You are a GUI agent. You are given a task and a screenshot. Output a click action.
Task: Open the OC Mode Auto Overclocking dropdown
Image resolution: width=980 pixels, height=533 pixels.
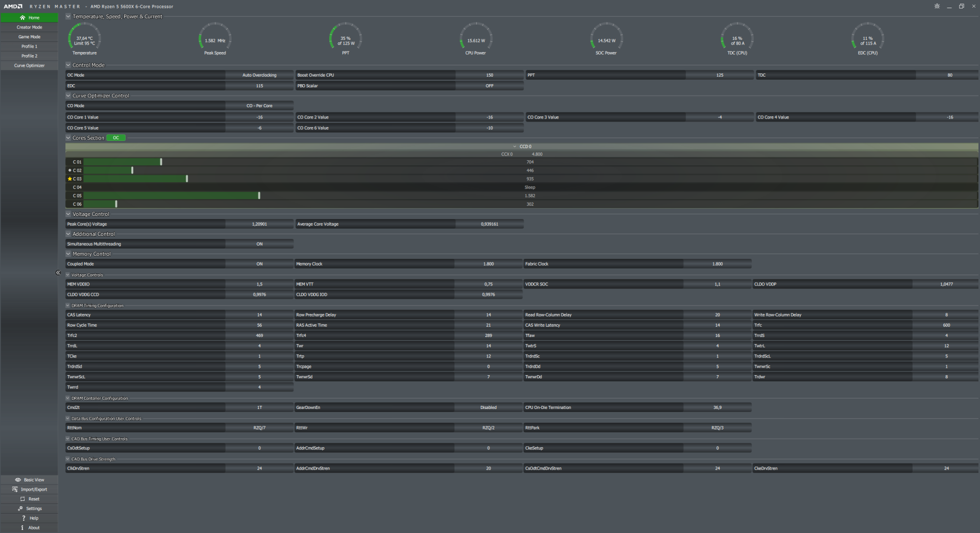coord(259,75)
